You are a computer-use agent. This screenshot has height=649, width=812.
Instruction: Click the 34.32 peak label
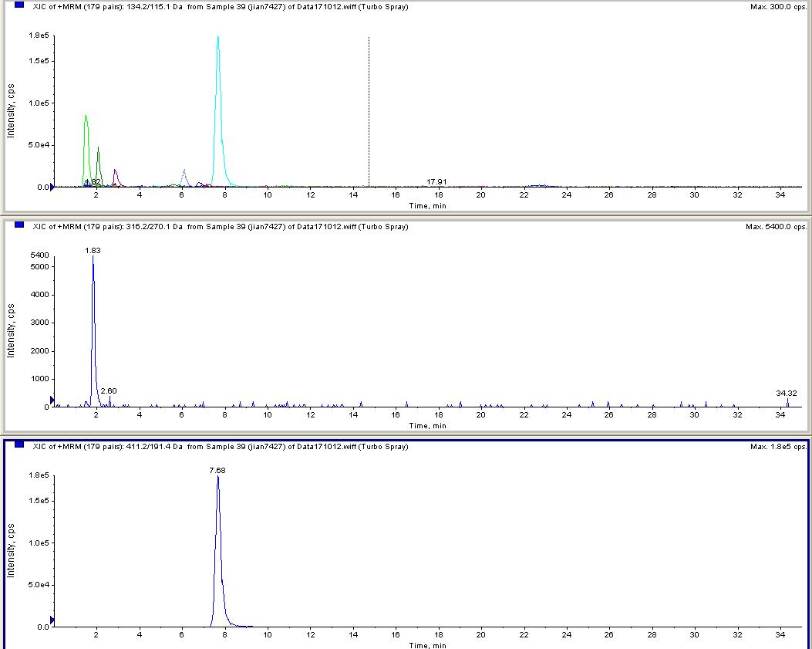tap(787, 394)
